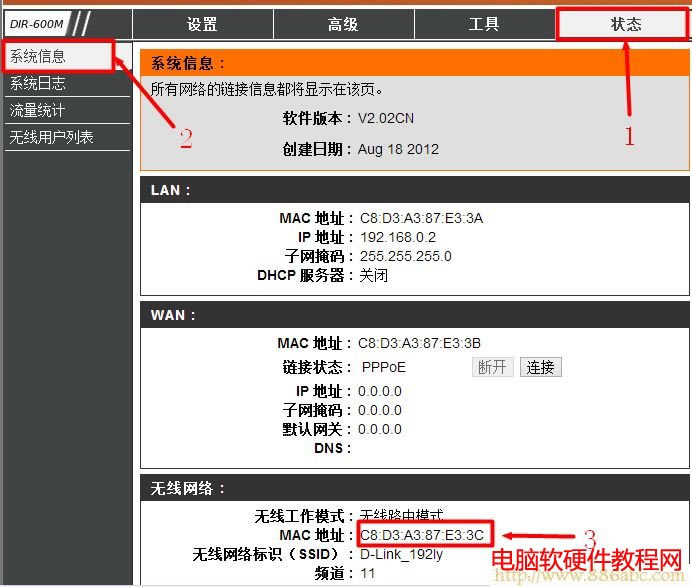Screen dimensions: 692x587
Task: Click the wireless MAC address C8:D3:A3:87:E3:3C
Action: pos(423,535)
